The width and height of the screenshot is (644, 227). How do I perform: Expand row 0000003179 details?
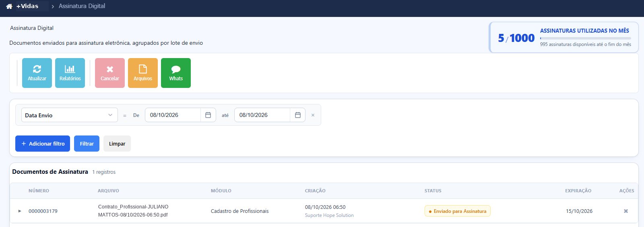(20, 211)
